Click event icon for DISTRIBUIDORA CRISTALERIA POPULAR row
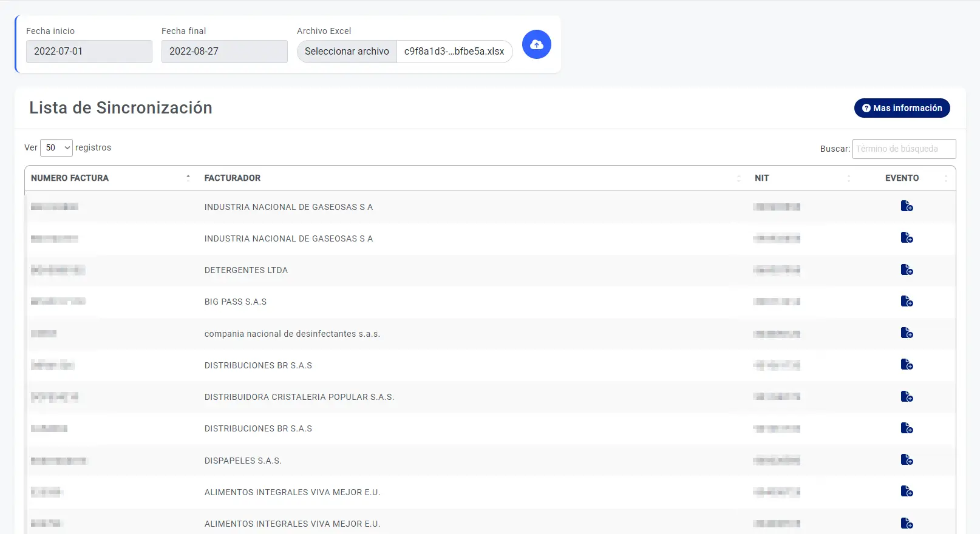 pos(907,396)
